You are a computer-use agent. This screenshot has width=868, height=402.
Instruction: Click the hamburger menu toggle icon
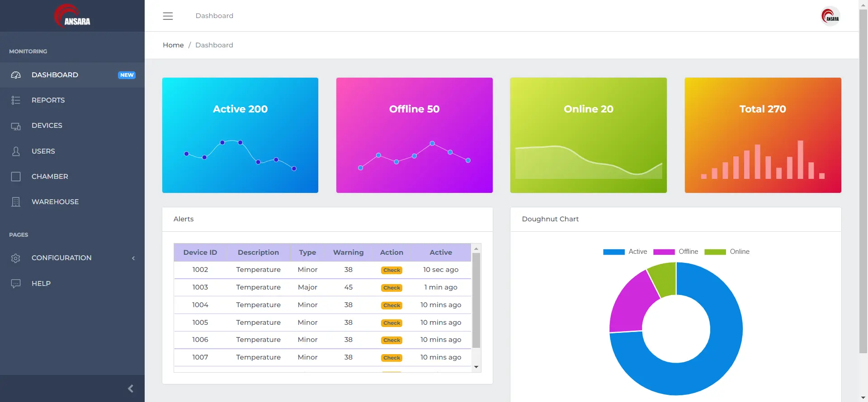168,16
